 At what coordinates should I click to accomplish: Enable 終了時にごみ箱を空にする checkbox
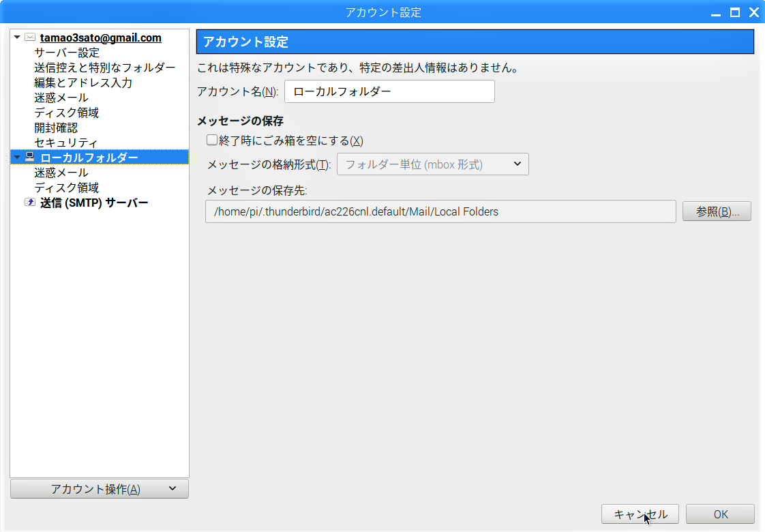212,141
